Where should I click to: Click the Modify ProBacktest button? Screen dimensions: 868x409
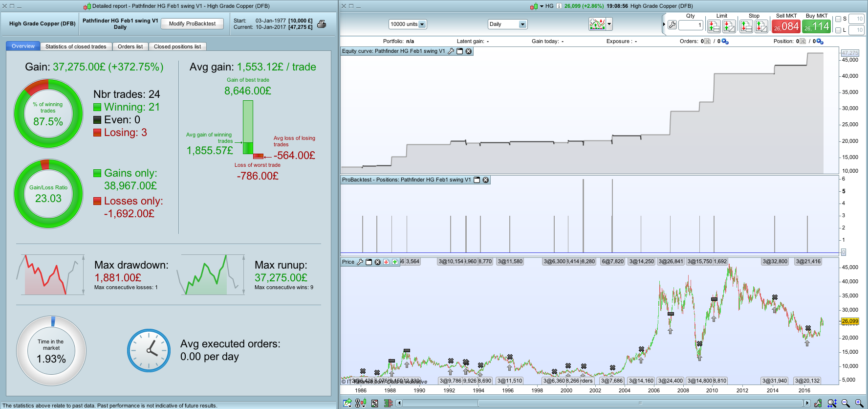coord(192,24)
